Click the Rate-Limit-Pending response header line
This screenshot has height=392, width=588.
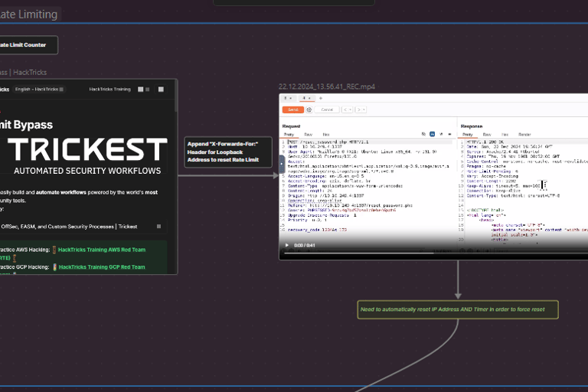click(x=492, y=171)
